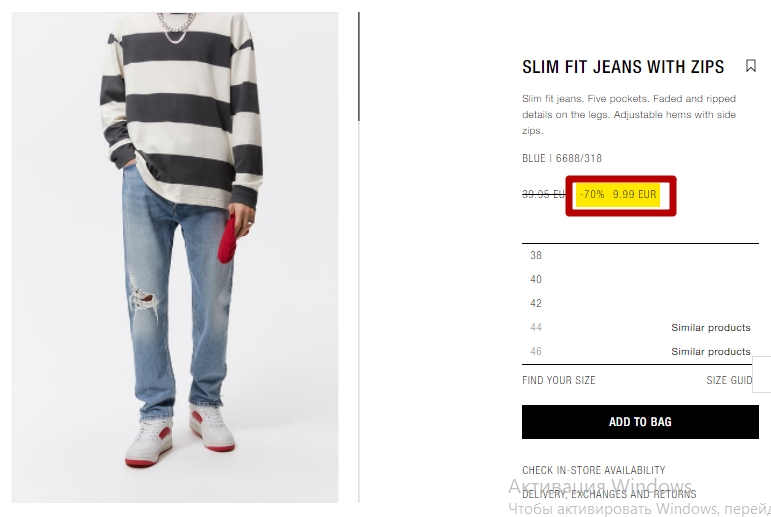771x517 pixels.
Task: Add the jeans to bag
Action: [x=640, y=422]
